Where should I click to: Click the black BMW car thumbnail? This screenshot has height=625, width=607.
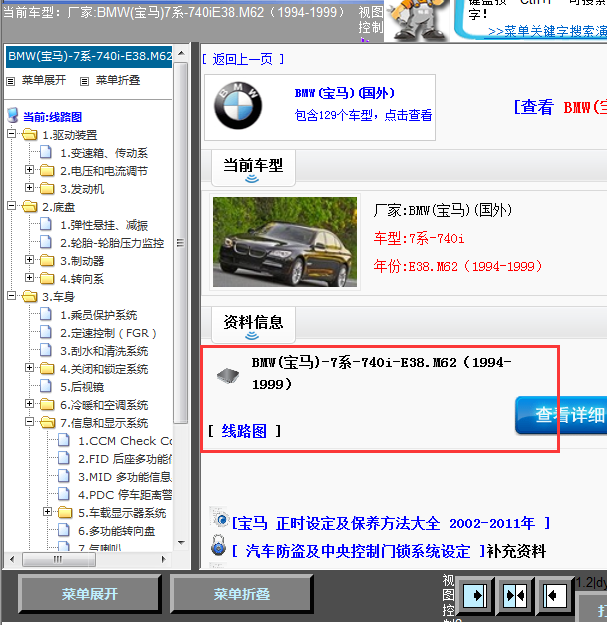pyautogui.click(x=285, y=242)
